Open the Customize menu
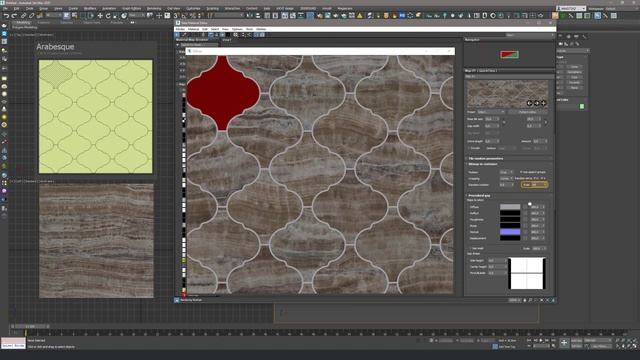 click(193, 8)
